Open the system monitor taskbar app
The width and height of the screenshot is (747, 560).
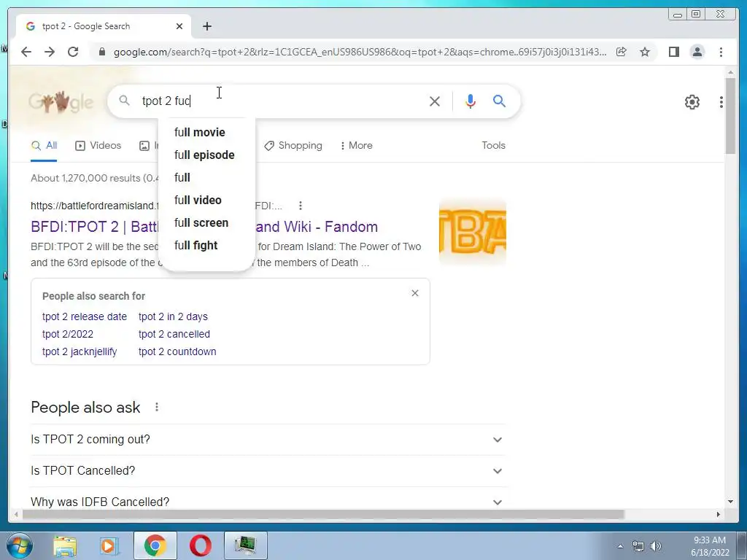point(245,545)
